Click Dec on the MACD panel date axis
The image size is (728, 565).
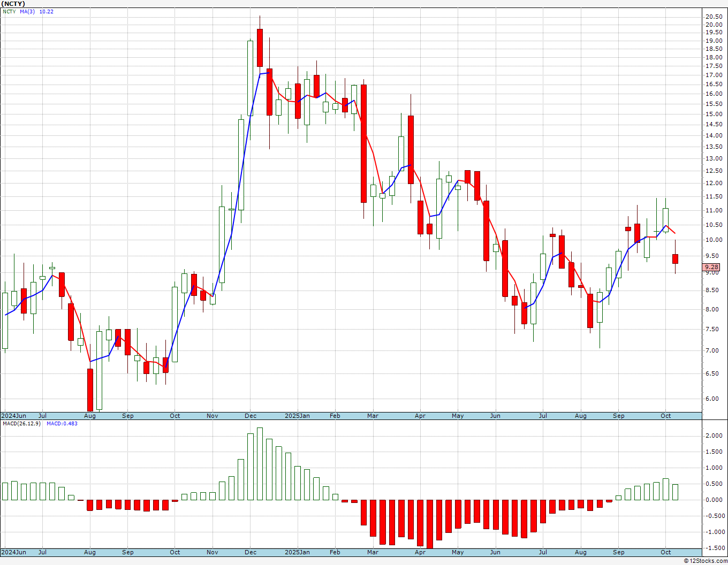(250, 552)
